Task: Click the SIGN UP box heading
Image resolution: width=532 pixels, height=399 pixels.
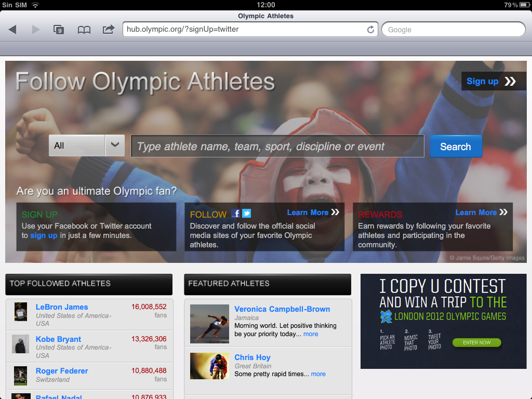Action: (39, 215)
